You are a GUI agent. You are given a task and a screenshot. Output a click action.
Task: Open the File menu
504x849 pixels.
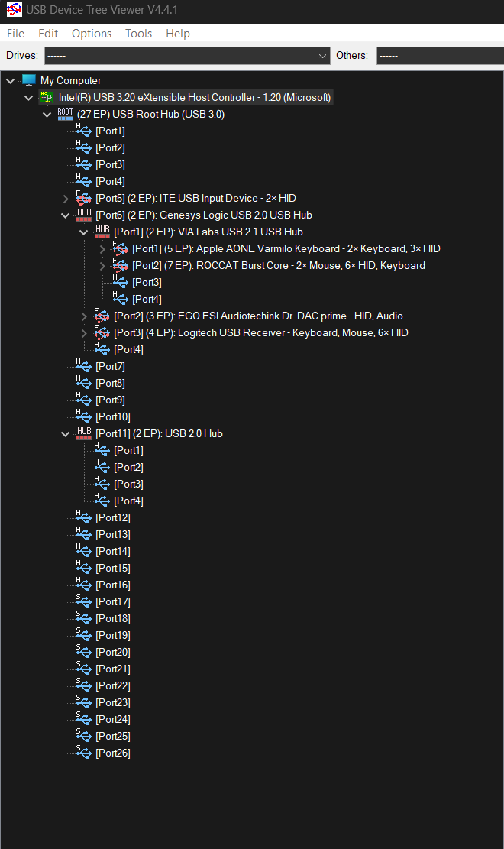(15, 34)
